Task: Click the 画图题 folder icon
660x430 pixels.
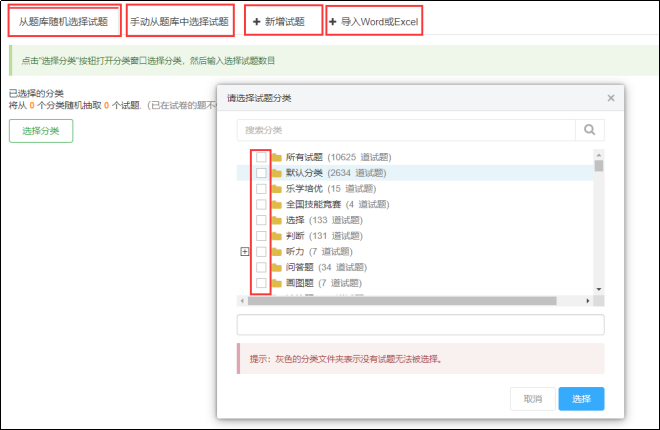Action: coord(277,283)
